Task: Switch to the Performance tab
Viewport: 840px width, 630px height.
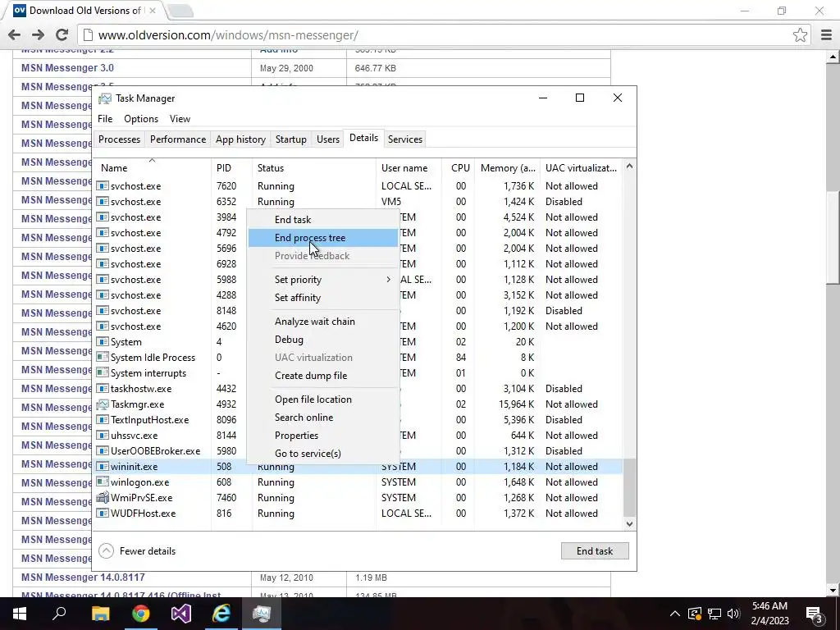Action: click(x=178, y=139)
